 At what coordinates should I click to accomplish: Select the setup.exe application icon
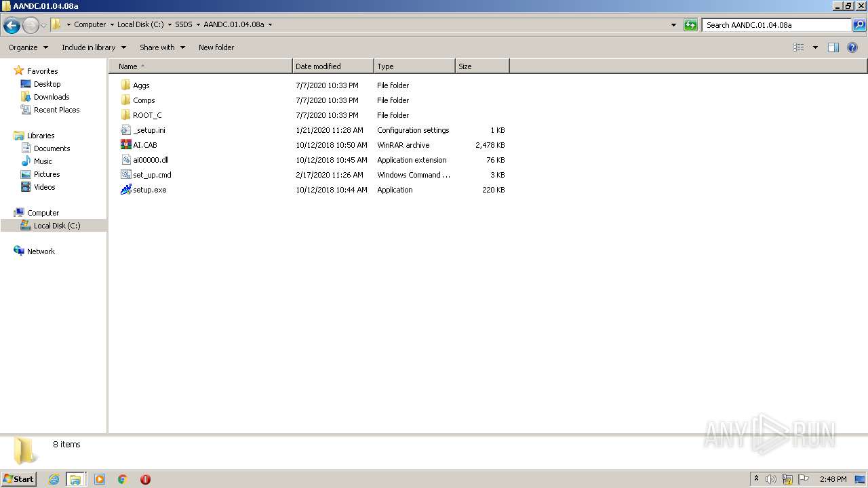125,190
